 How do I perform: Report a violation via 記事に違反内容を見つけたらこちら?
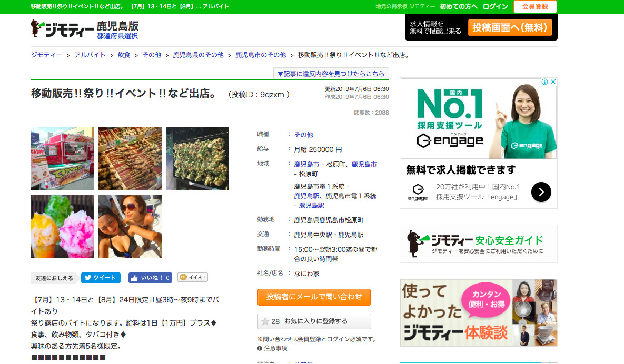331,74
